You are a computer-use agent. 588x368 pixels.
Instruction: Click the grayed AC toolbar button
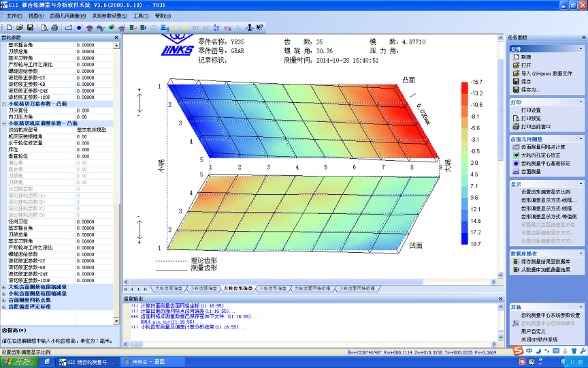point(207,28)
